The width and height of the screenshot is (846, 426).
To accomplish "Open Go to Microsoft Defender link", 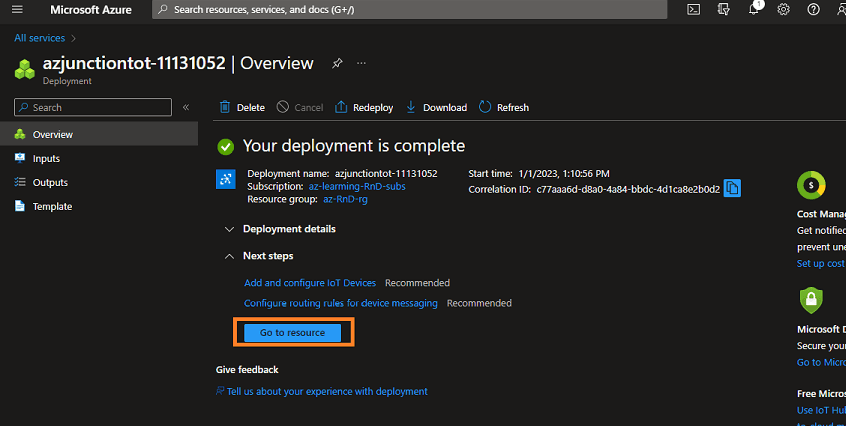I will (x=821, y=362).
